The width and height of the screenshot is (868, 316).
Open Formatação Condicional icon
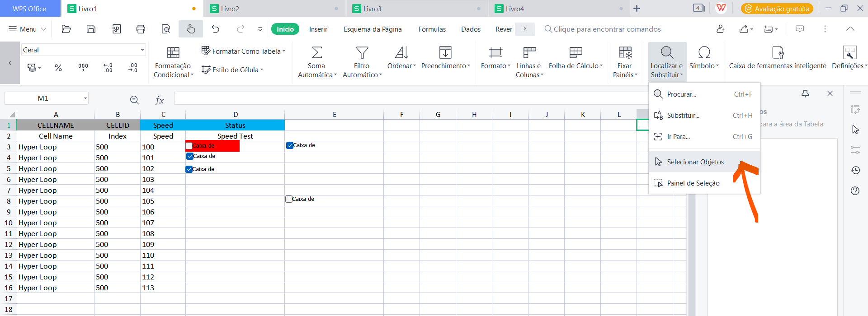tap(173, 53)
